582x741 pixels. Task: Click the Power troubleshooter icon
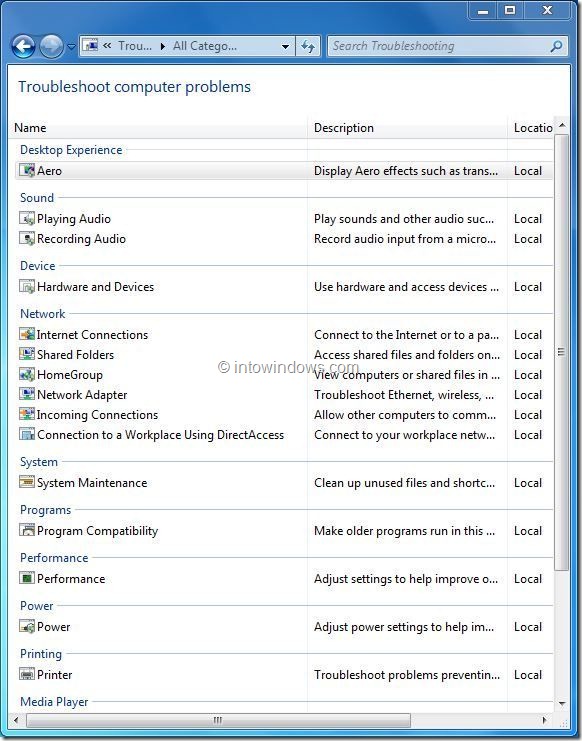click(27, 627)
